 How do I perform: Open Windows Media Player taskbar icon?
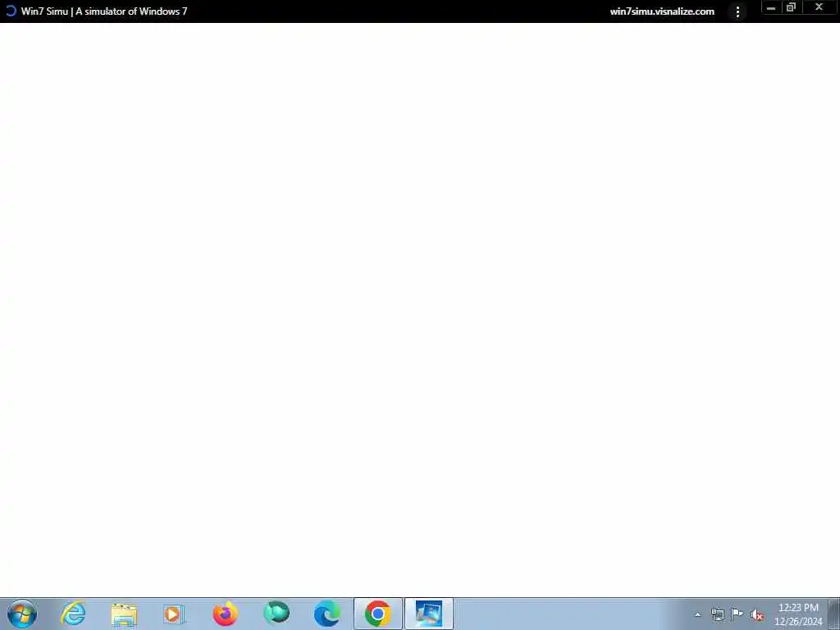pyautogui.click(x=174, y=614)
